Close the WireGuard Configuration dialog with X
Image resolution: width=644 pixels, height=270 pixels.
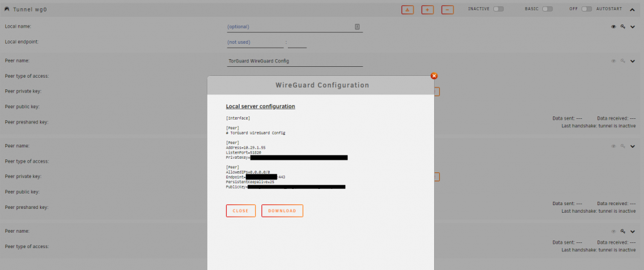[434, 76]
